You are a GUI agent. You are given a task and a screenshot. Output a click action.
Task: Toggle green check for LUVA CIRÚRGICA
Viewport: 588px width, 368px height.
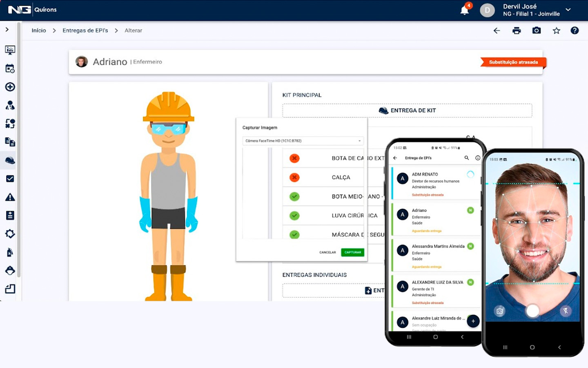[294, 215]
